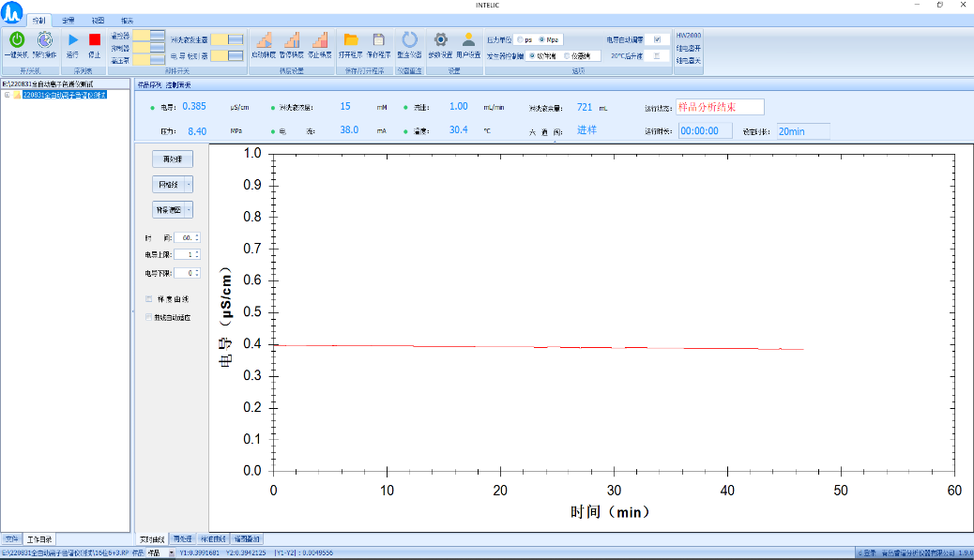Toggle the eluent generator switch
974x560 pixels.
(227, 39)
